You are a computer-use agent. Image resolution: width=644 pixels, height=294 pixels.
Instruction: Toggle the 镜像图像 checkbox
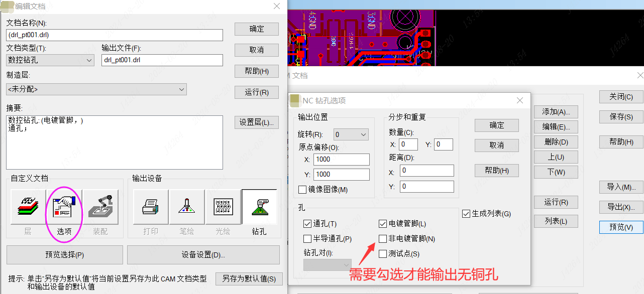coord(302,190)
